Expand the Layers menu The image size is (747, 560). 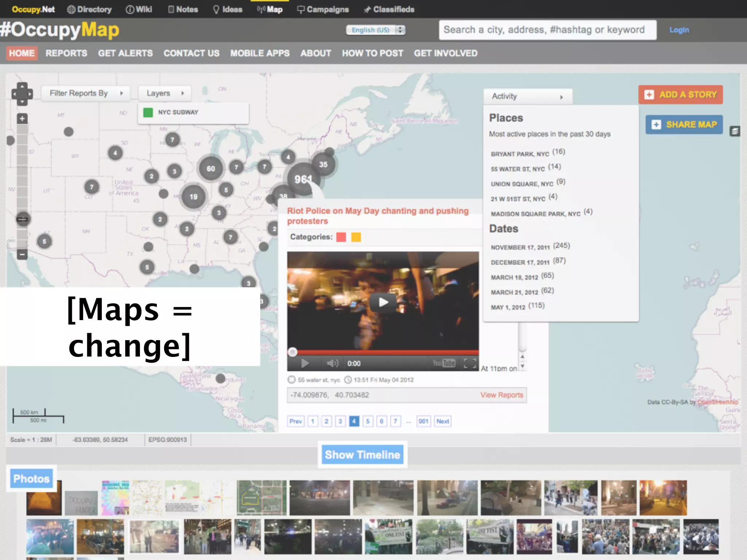[x=165, y=93]
